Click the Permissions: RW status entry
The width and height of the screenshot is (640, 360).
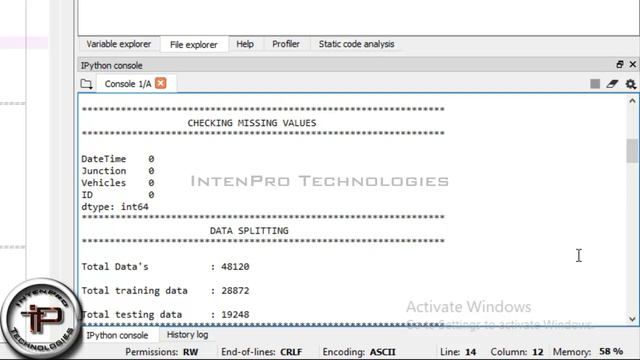162,352
